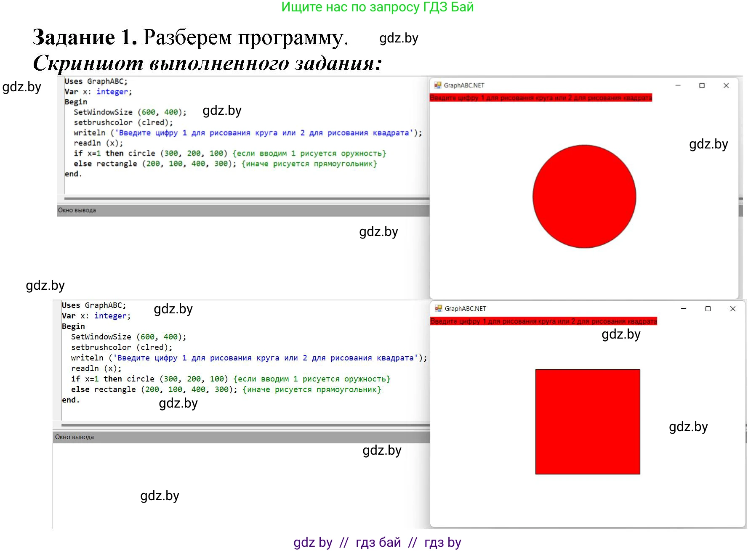Close the GraphABC.NET window showing the circle
Screen dimensions: 756x551
click(x=726, y=85)
